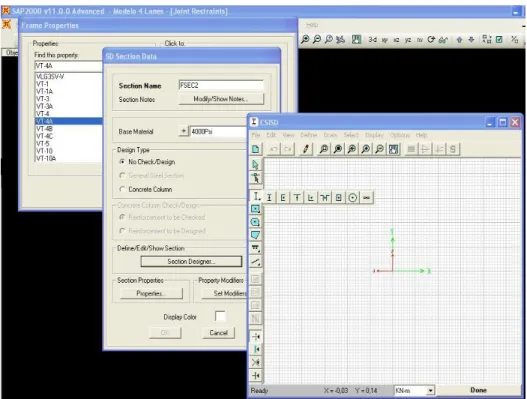Select the Tee section shape icon
This screenshot has height=399, width=527.
[297, 198]
